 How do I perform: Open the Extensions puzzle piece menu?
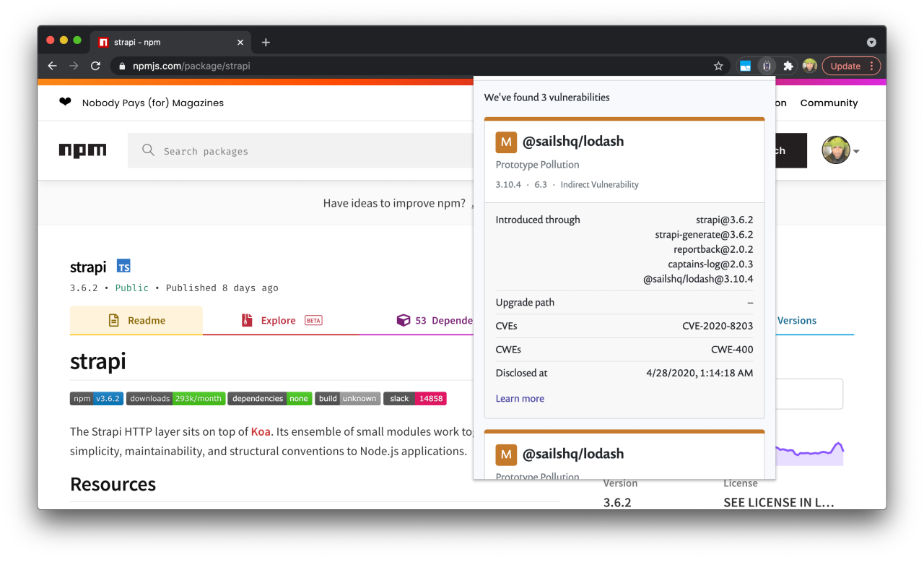[x=788, y=66]
